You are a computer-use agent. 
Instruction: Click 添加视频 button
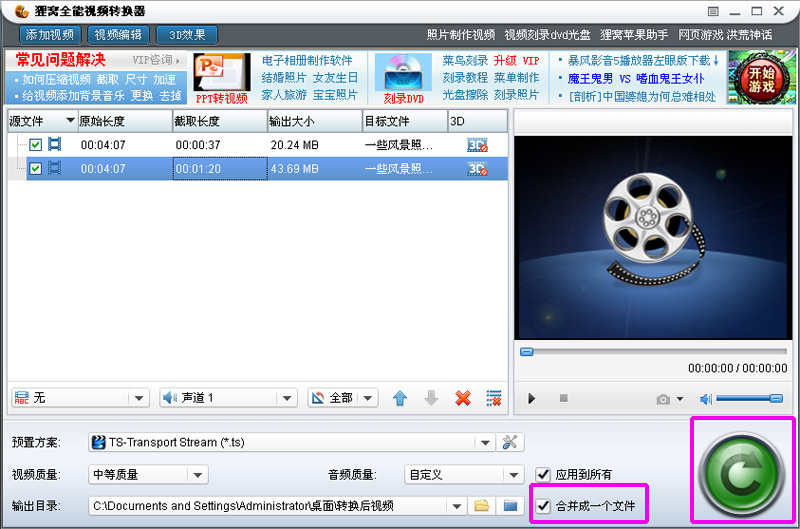coord(50,35)
